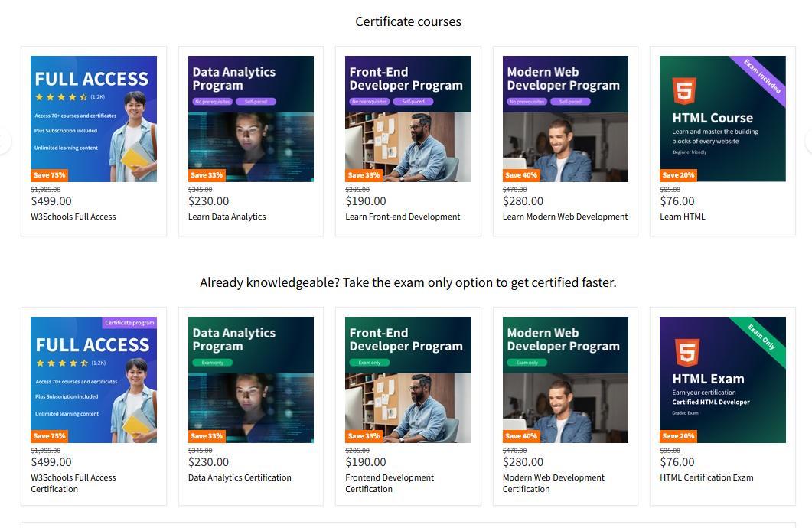The height and width of the screenshot is (528, 812).
Task: Open the Learn Front-end Development link
Action: 403,217
